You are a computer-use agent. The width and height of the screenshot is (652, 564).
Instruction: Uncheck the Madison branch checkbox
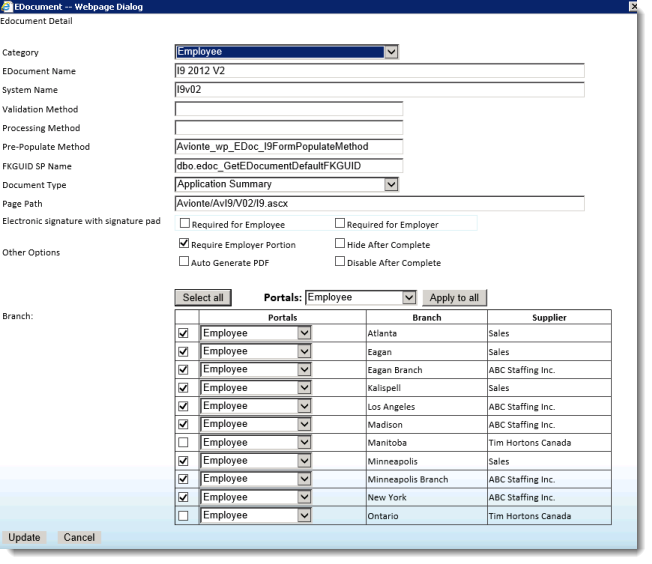[183, 424]
